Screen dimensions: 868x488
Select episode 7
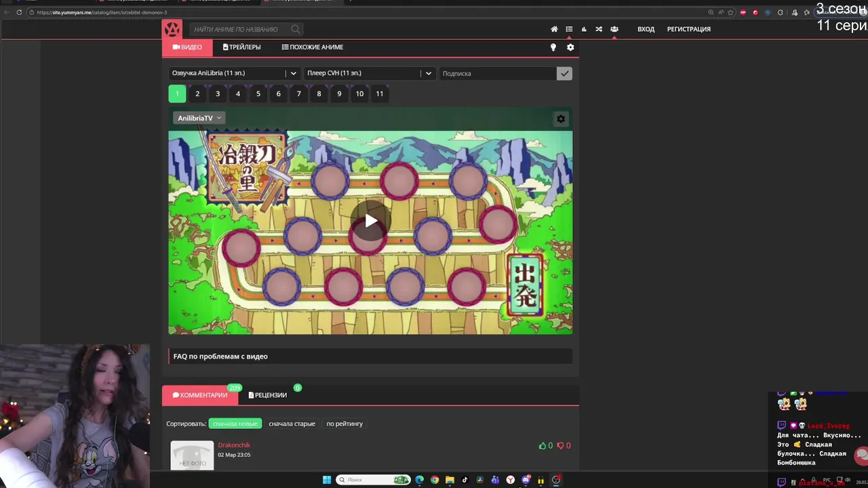pos(298,94)
